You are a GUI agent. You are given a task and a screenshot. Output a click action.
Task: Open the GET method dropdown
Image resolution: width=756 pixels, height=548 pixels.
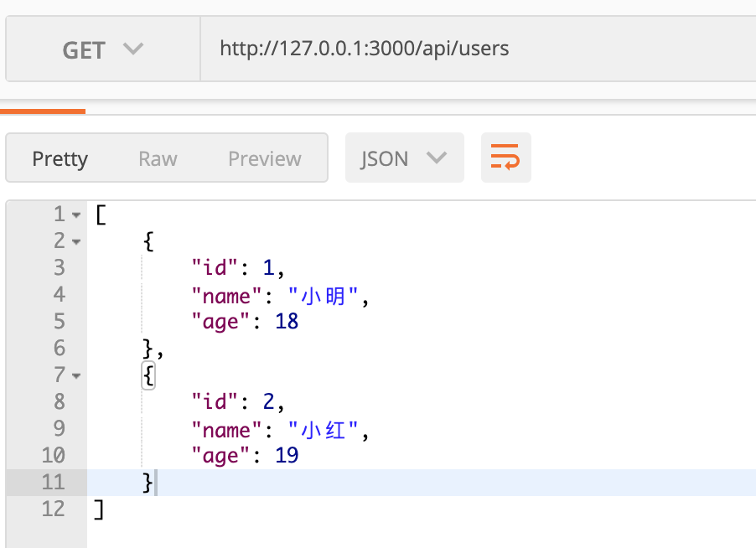click(103, 49)
